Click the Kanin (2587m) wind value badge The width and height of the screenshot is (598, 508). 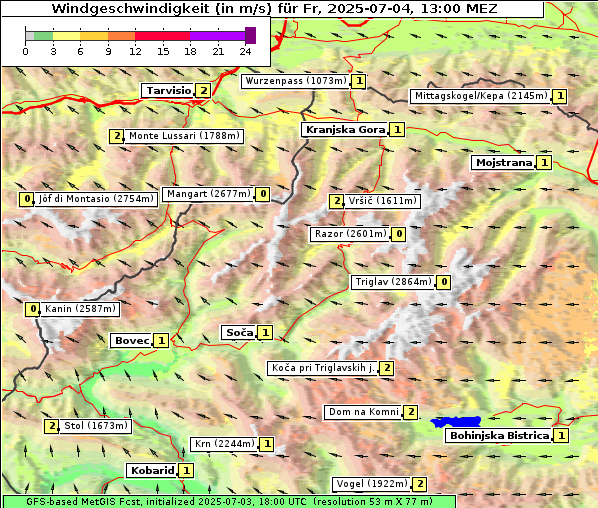pos(33,309)
